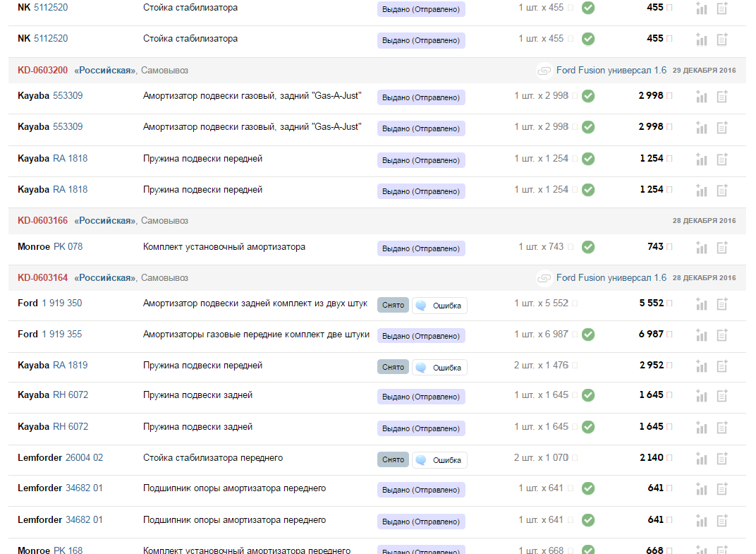Open chart icon for Lemforder 26004 02
The image size is (756, 554).
coord(702,459)
